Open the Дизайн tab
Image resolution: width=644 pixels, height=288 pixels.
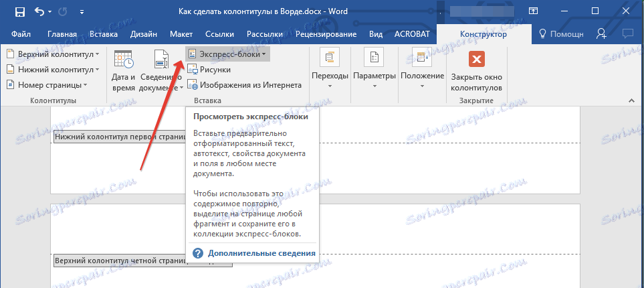(144, 34)
